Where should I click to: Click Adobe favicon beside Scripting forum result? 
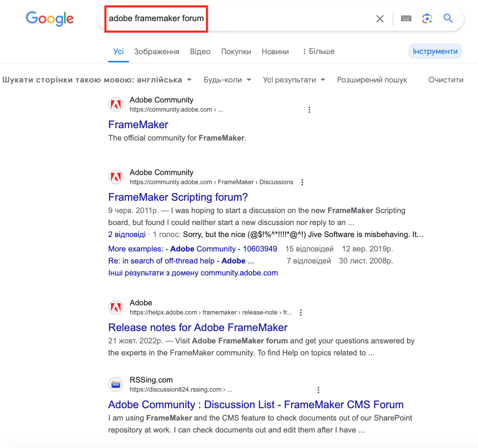pos(116,177)
